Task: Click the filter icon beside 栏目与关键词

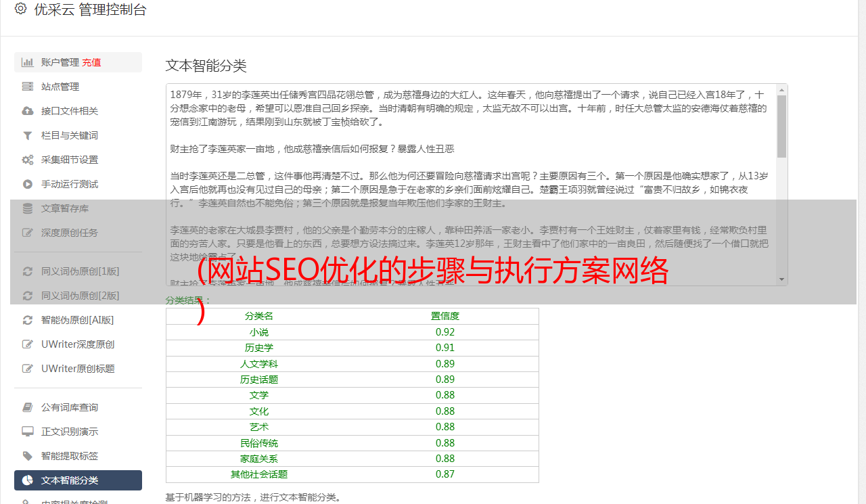Action: [28, 135]
